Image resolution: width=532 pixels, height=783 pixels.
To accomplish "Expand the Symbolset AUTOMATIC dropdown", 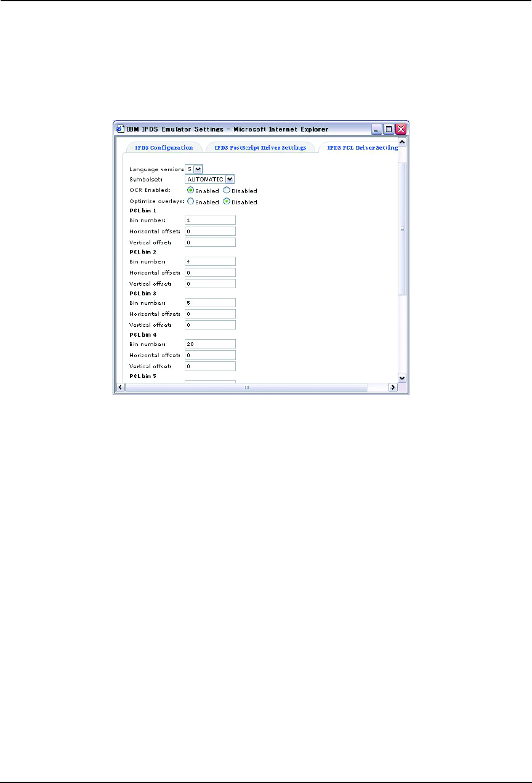I will coord(210,179).
